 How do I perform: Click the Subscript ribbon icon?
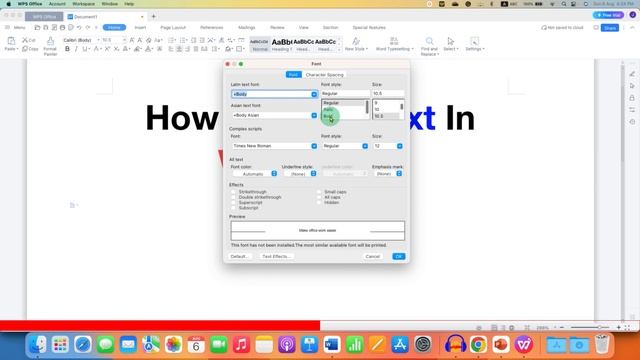[116, 49]
